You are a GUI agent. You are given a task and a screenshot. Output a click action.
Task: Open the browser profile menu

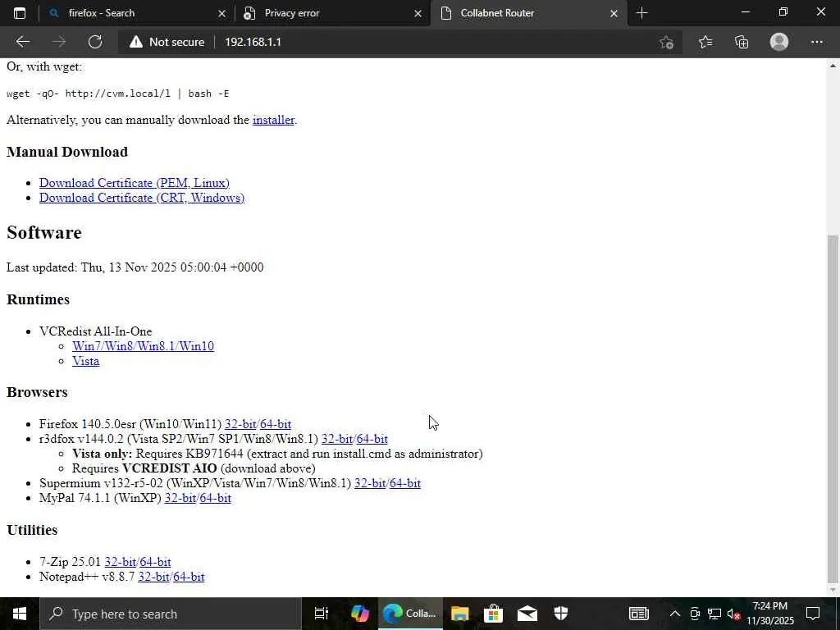click(779, 42)
